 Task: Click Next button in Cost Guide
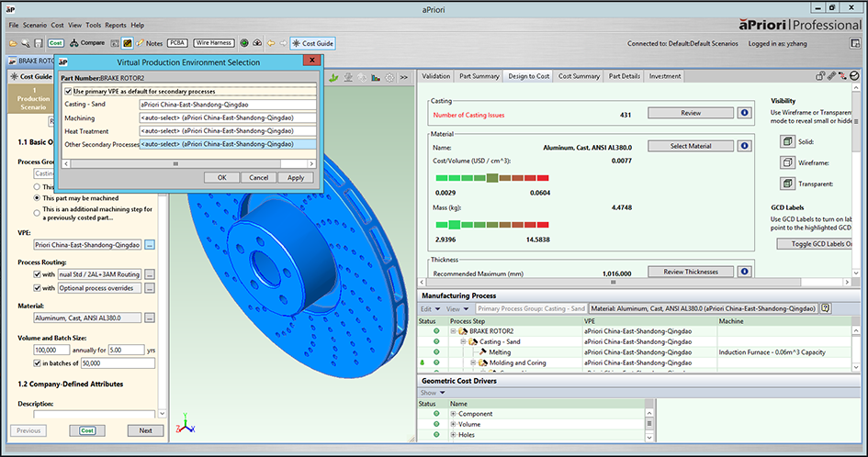point(146,430)
